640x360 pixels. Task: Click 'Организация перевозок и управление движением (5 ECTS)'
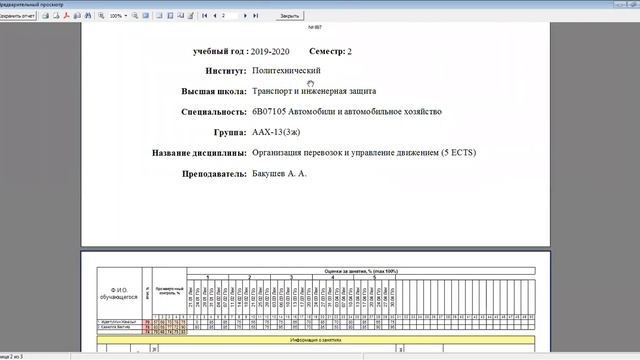(x=364, y=153)
